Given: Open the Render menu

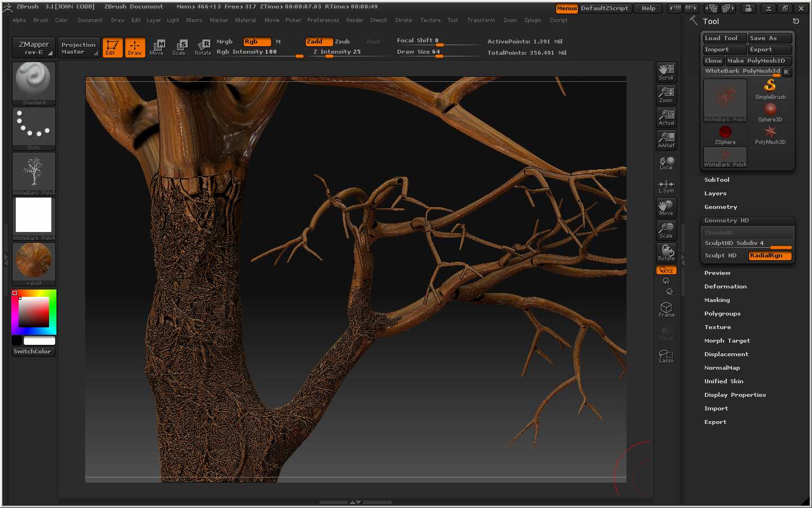Looking at the screenshot, I should tap(355, 20).
